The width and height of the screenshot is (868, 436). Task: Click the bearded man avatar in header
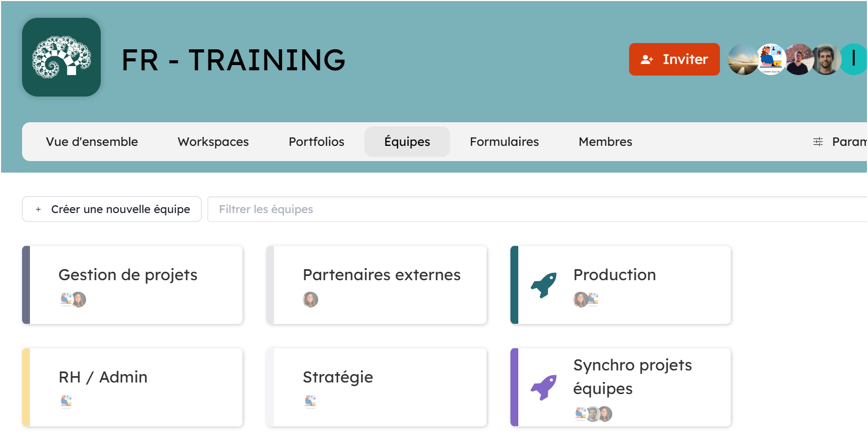click(826, 59)
